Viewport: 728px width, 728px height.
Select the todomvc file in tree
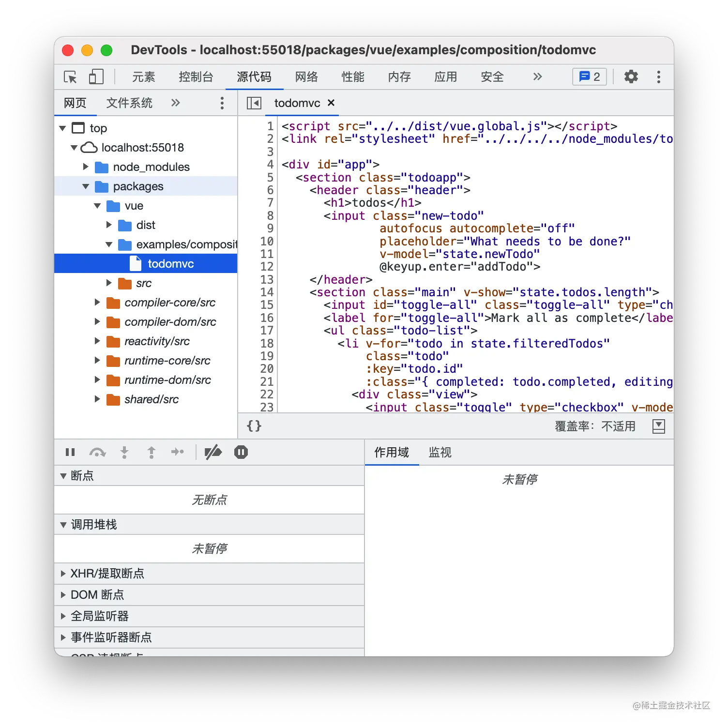coord(146,264)
